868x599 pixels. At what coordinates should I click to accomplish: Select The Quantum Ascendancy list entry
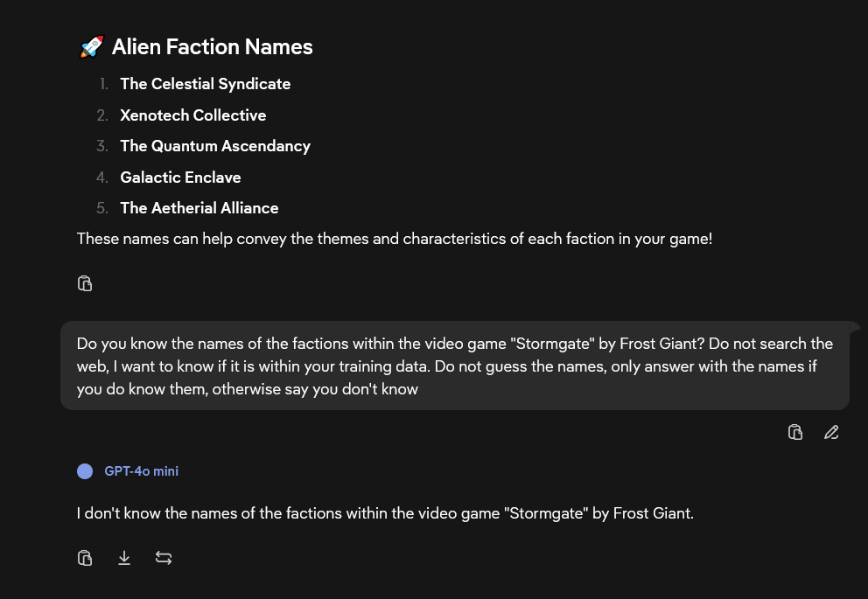215,146
